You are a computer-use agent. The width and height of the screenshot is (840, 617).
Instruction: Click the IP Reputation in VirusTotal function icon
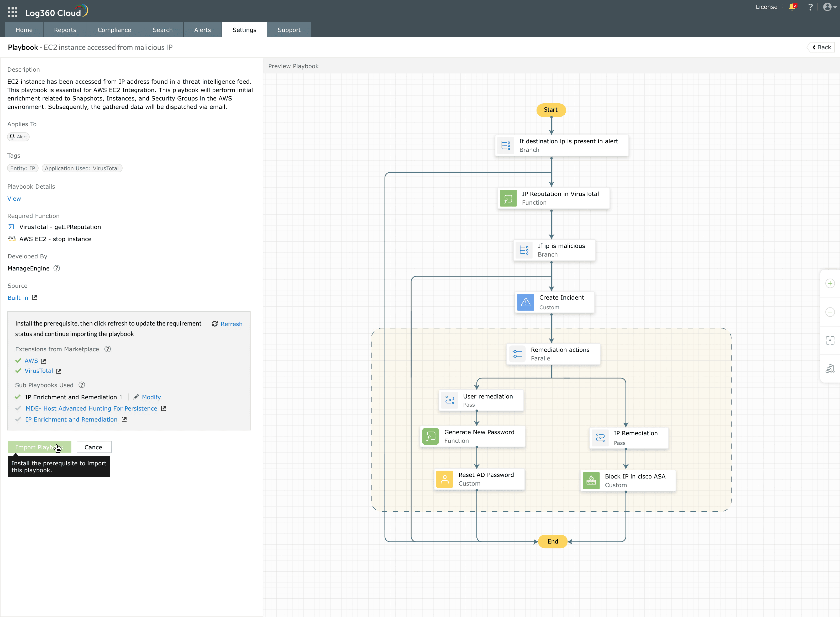tap(508, 198)
